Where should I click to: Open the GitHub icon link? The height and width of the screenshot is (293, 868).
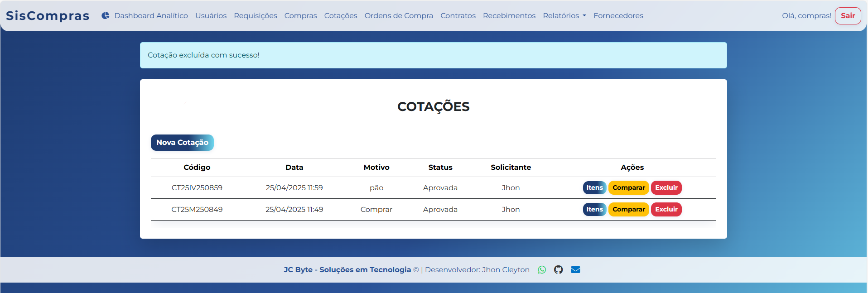[x=558, y=270]
